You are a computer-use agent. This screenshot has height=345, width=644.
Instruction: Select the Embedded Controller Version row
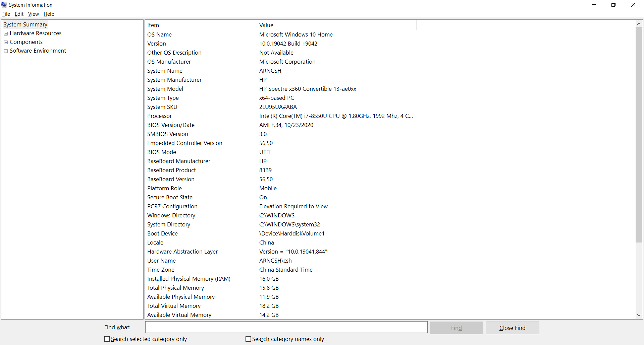click(x=281, y=143)
